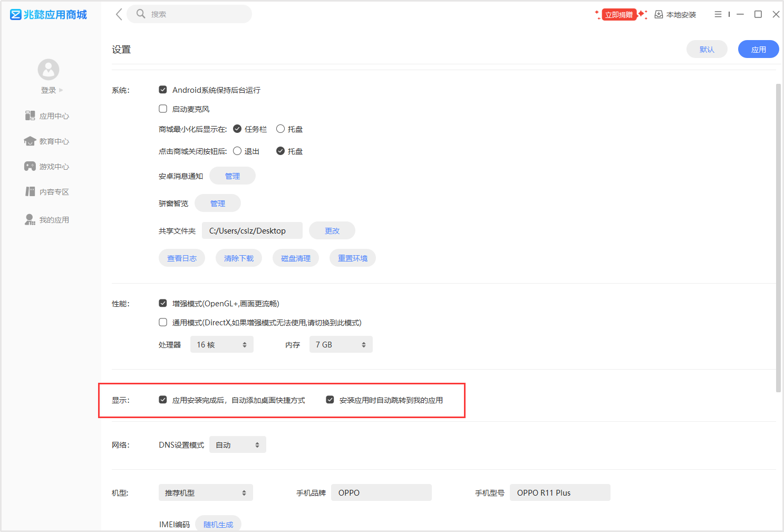Viewport: 784px width, 532px height.
Task: Click the 本地安装 local install icon
Action: tap(659, 15)
